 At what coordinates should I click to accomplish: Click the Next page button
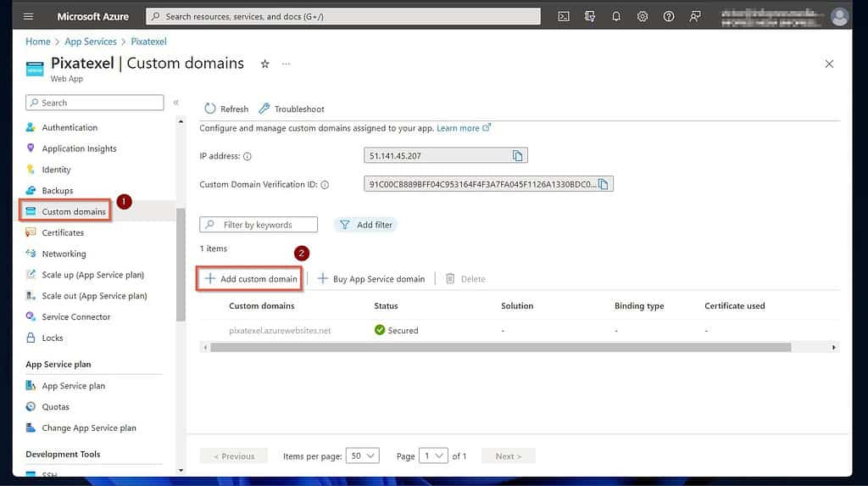509,456
